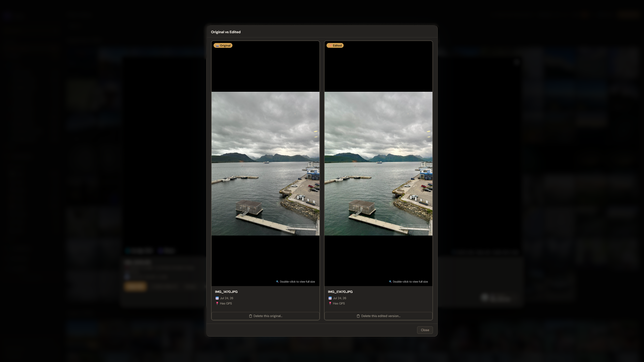Screen dimensions: 644x362
Task: Click the calendar icon under IMG_E1470.JPG
Action: pyautogui.click(x=330, y=298)
